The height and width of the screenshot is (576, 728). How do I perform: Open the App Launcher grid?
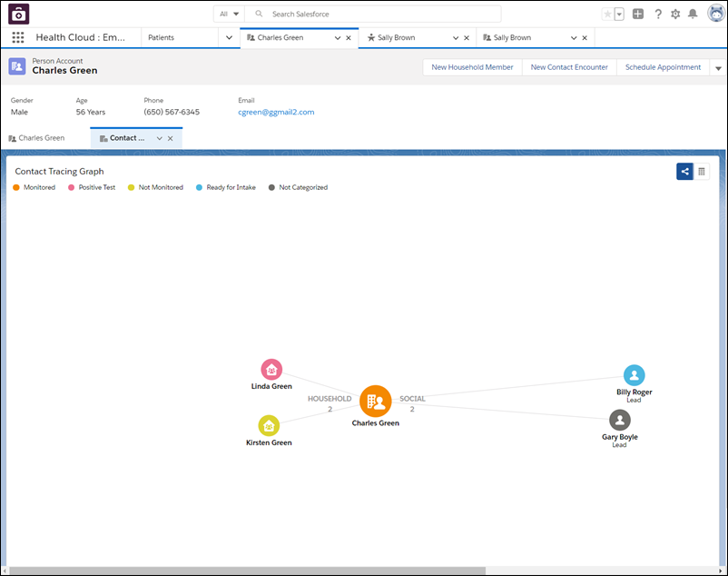(x=17, y=37)
